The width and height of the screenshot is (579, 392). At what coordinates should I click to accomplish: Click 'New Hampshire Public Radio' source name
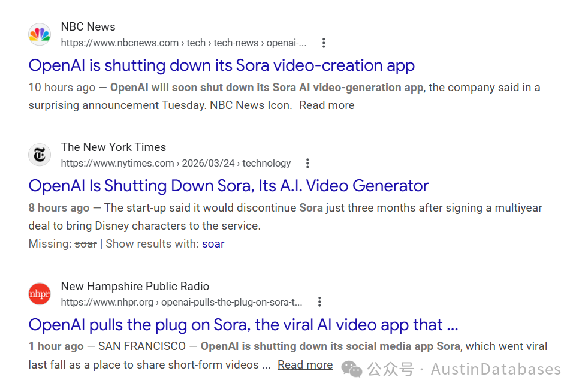tap(135, 286)
